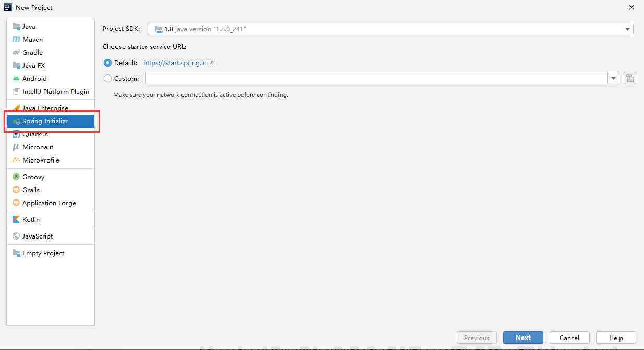Open the https://start.spring.io link
Image resolution: width=644 pixels, height=350 pixels.
pos(175,63)
